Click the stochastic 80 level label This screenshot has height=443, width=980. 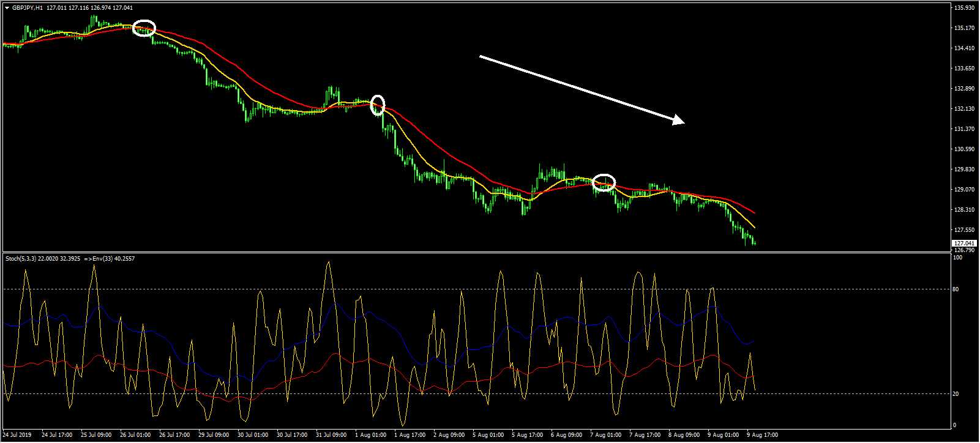956,289
